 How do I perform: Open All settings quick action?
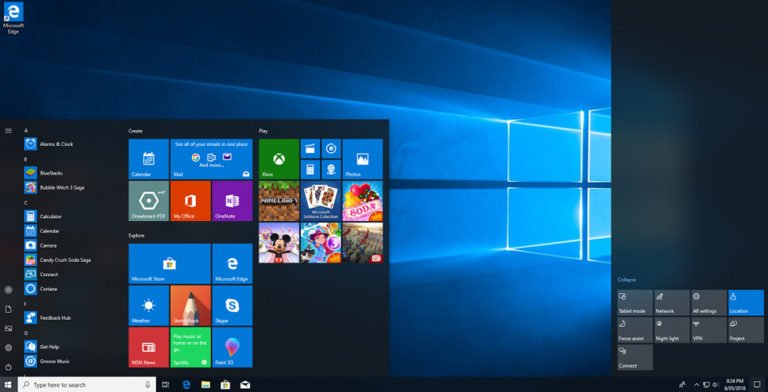[x=709, y=303]
